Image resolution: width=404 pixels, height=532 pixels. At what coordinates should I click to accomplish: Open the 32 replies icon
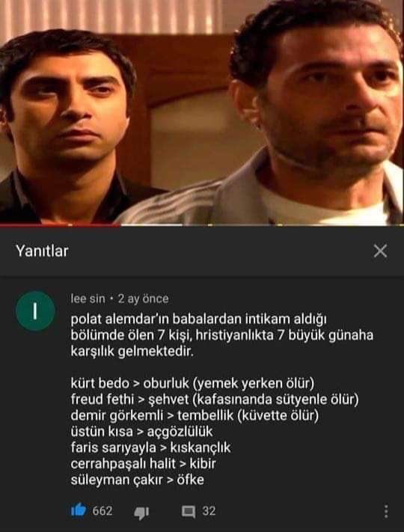pos(189,511)
